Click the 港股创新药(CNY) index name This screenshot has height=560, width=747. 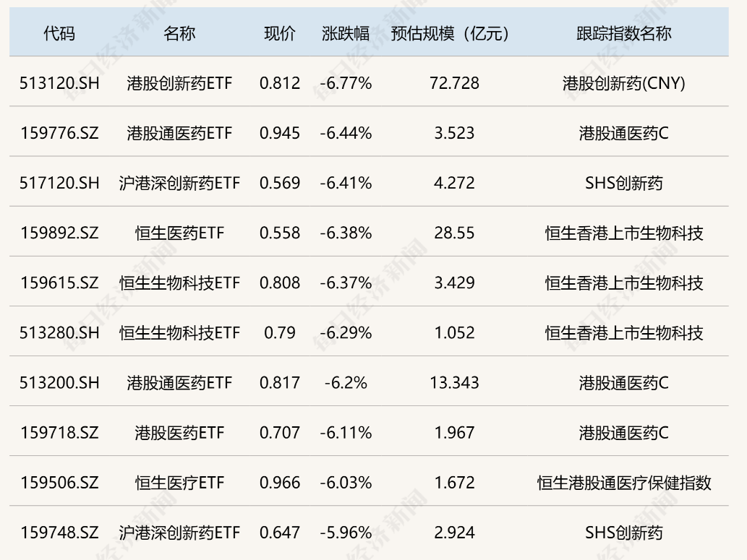(623, 83)
